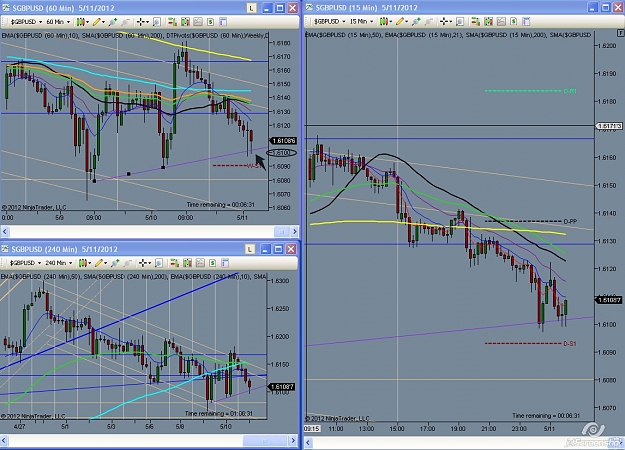625x450 pixels.
Task: Open Chart Trader icon in 240 Min chart
Action: click(175, 263)
